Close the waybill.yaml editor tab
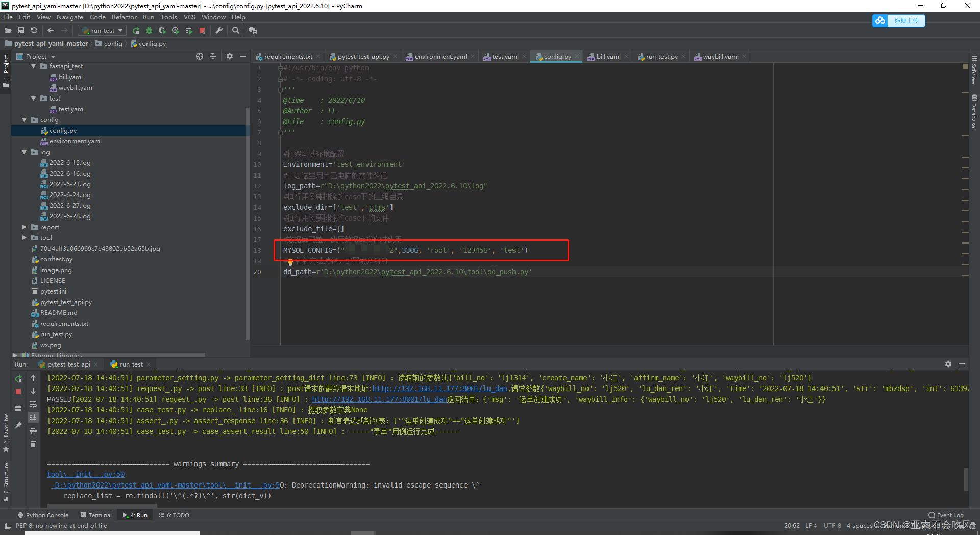Viewport: 980px width, 535px height. point(744,57)
